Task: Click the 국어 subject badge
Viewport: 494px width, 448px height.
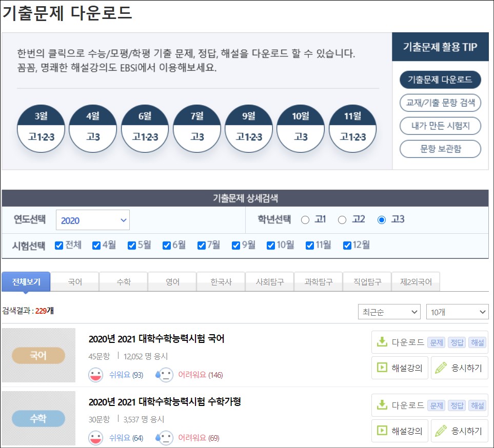Action: [38, 355]
